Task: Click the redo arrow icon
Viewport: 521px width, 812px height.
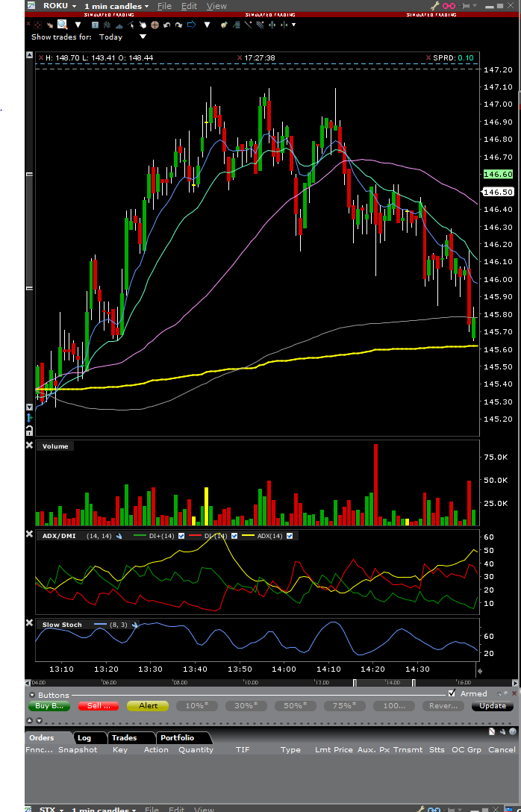Action: tap(178, 25)
